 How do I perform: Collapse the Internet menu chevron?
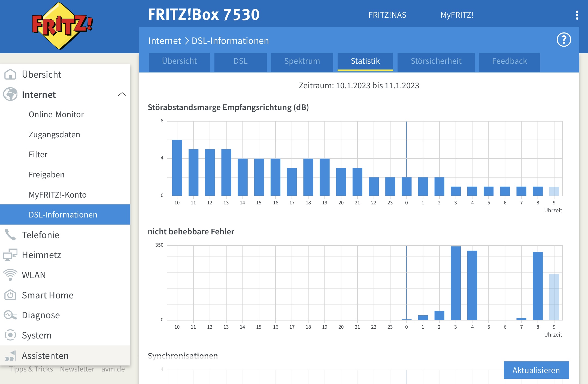122,95
